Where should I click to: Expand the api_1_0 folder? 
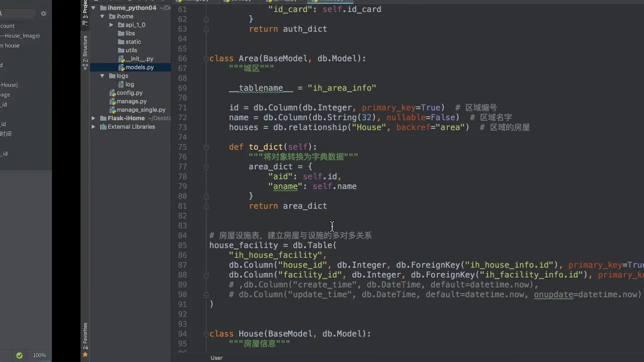pyautogui.click(x=111, y=25)
